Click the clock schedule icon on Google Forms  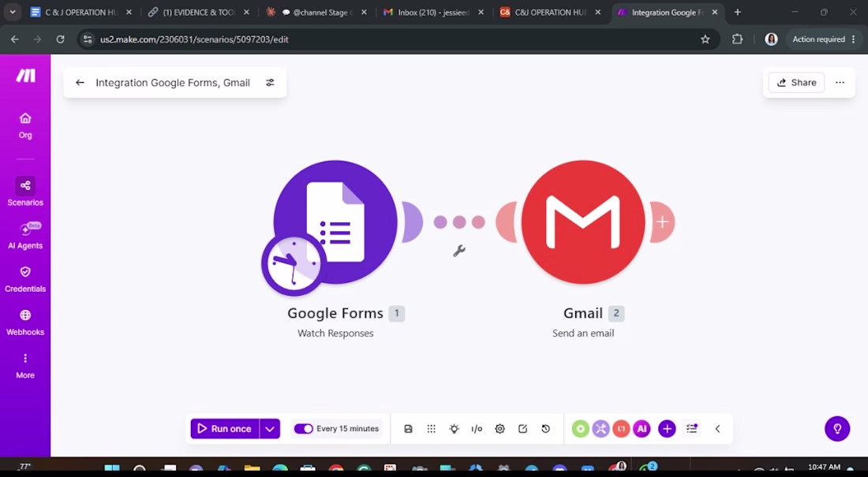point(294,264)
